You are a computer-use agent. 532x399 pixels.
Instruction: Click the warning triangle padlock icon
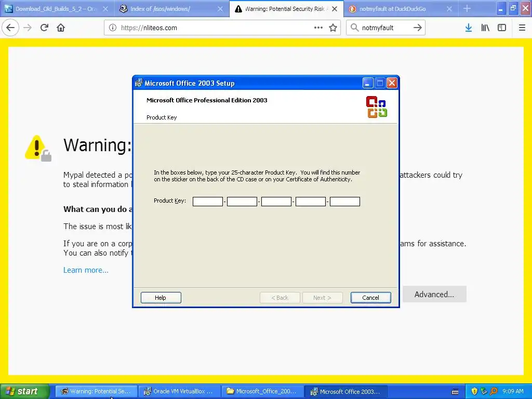(38, 148)
